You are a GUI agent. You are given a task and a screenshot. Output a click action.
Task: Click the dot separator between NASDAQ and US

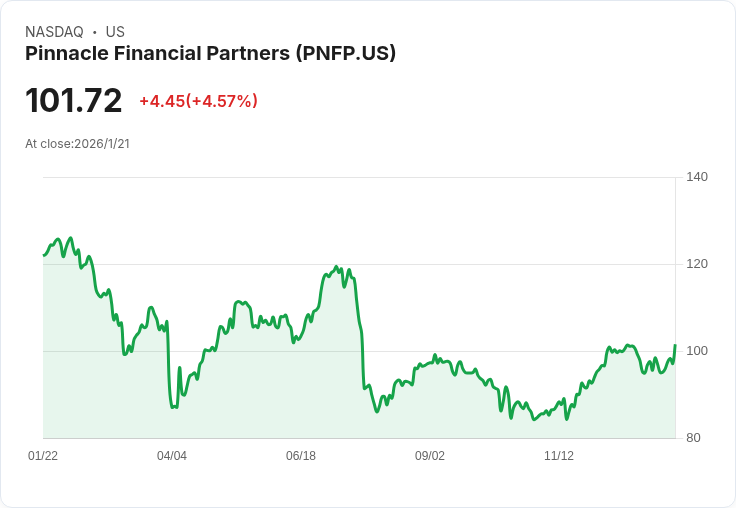click(94, 32)
